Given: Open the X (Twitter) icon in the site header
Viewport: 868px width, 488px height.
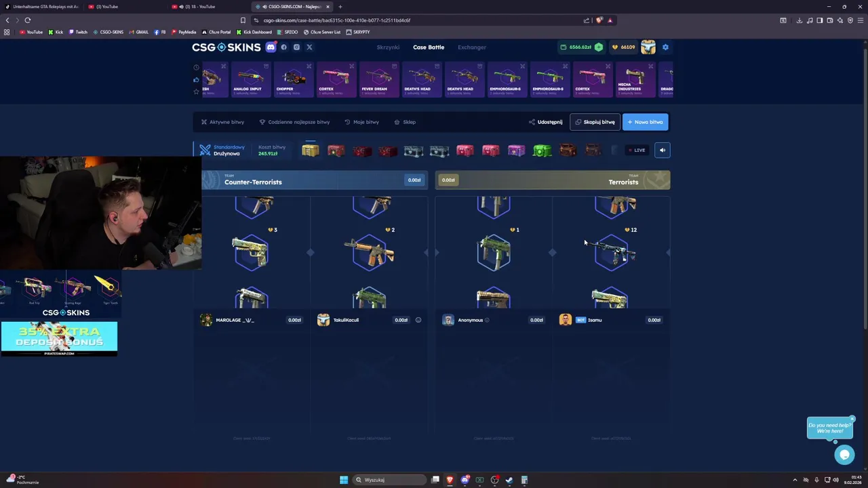Looking at the screenshot, I should 309,47.
